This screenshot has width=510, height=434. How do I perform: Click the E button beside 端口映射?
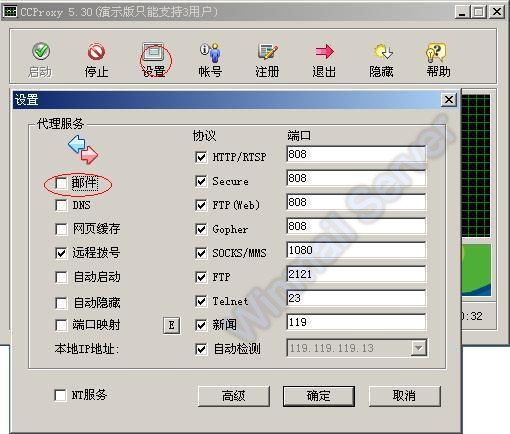[172, 325]
